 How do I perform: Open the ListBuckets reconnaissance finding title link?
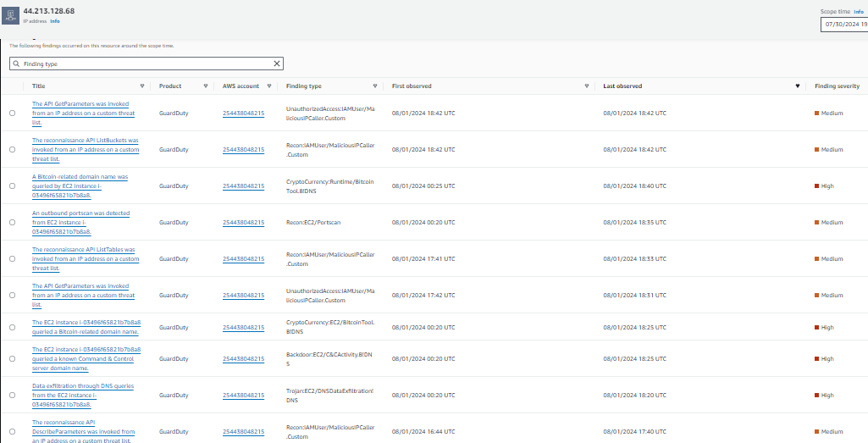click(x=86, y=150)
